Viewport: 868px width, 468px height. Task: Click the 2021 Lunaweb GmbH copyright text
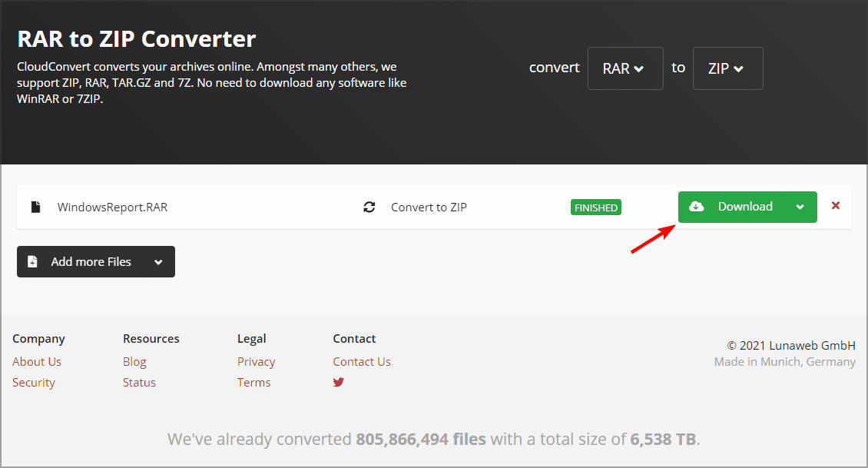[791, 346]
